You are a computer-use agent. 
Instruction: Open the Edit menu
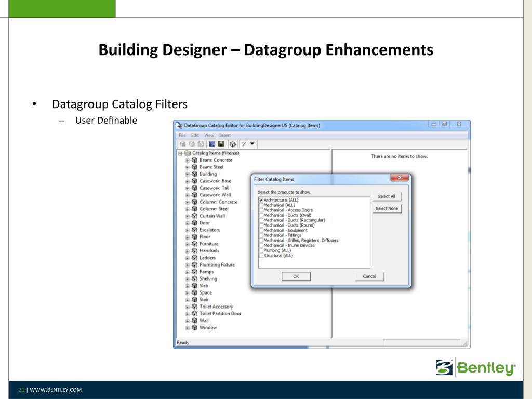(x=195, y=135)
